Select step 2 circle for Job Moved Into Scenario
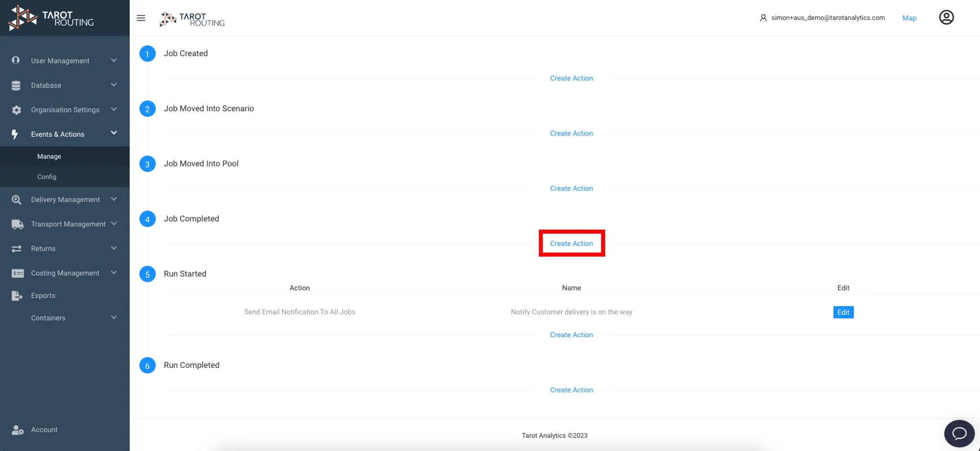Viewport: 980px width, 451px height. coord(147,109)
